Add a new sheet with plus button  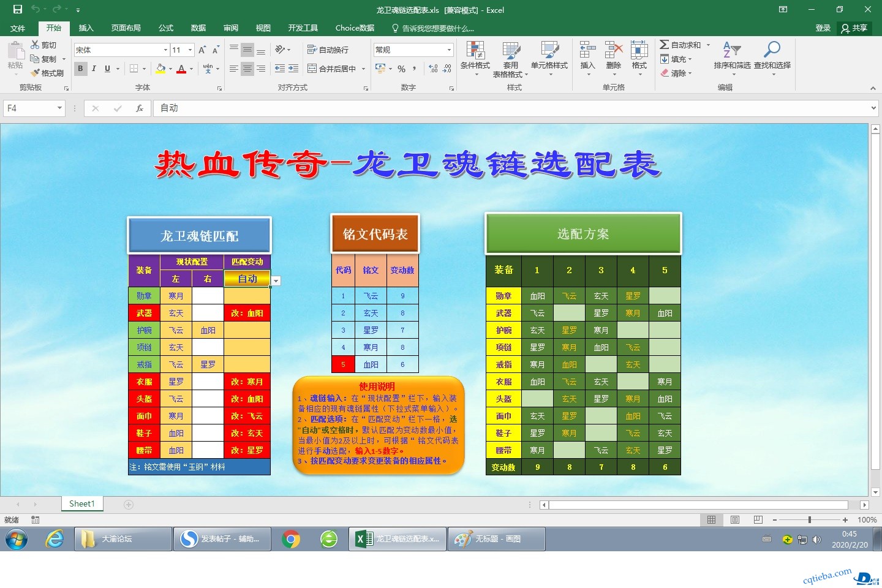(x=129, y=505)
